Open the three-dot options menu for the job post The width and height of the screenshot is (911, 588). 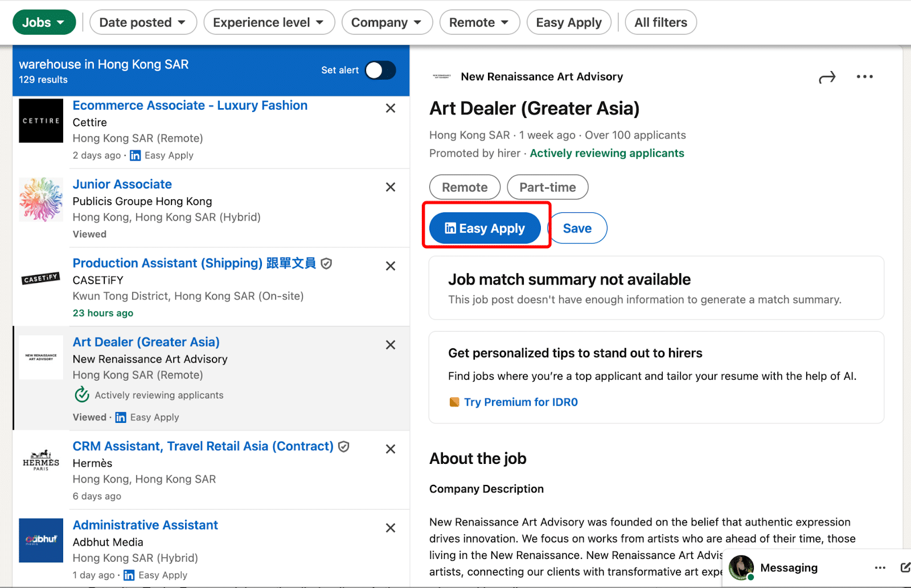click(864, 76)
